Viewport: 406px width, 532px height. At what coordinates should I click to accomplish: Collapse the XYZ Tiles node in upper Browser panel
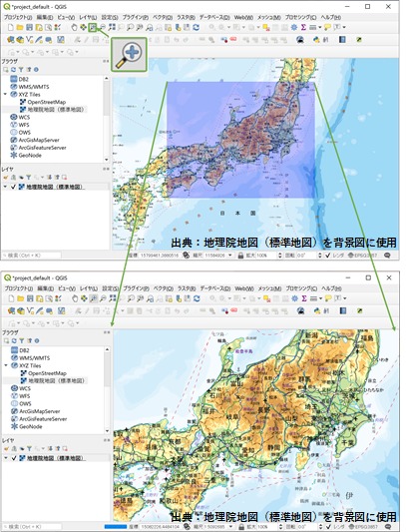(x=5, y=94)
